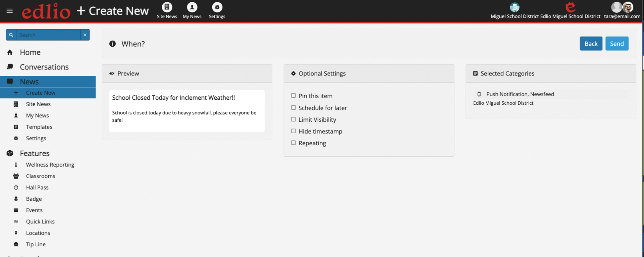Screen dimensions: 644x257
Task: Open Events feature
Action: [34, 210]
